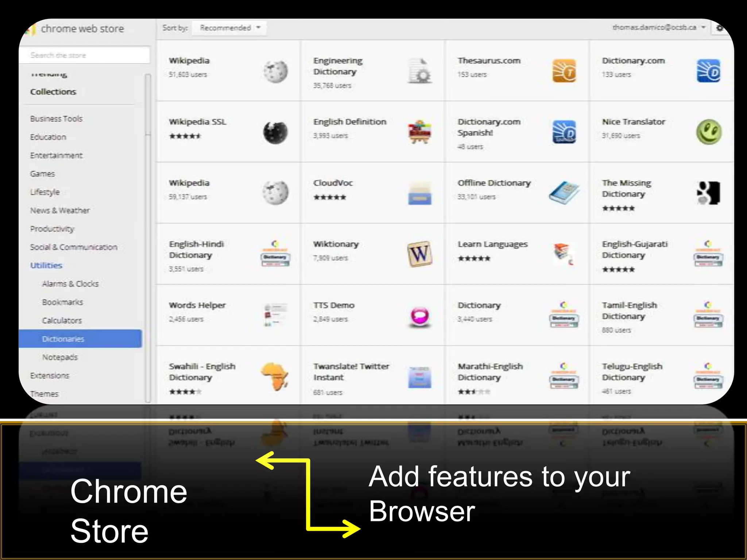The width and height of the screenshot is (747, 560).
Task: Click the Words Helper app title
Action: coord(197,306)
